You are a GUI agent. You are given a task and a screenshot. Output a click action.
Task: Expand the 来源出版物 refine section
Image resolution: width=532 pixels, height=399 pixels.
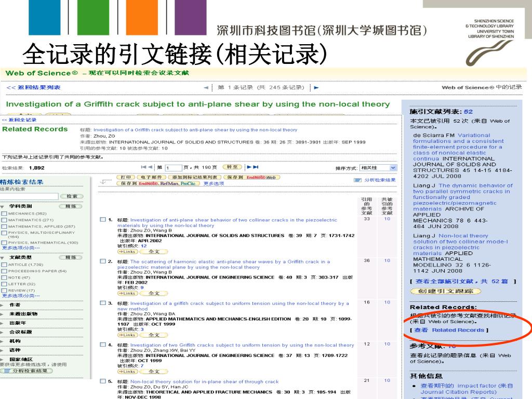pyautogui.click(x=2, y=314)
